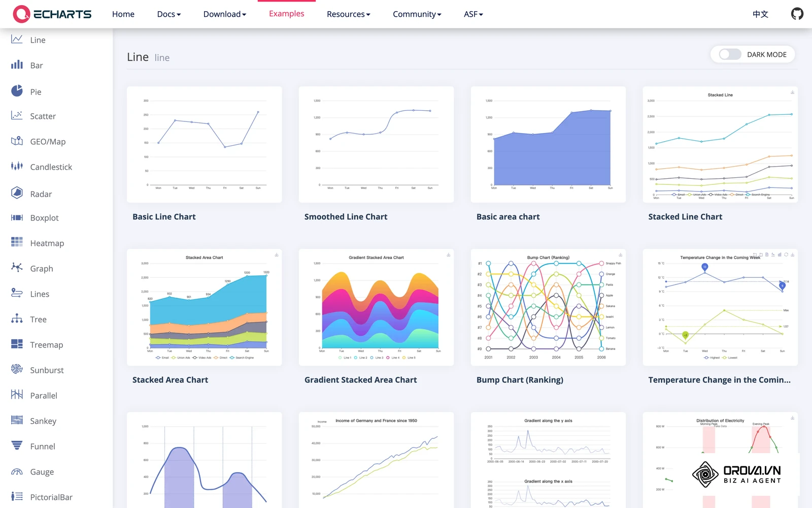
Task: Click the Funnel chart icon
Action: (17, 446)
